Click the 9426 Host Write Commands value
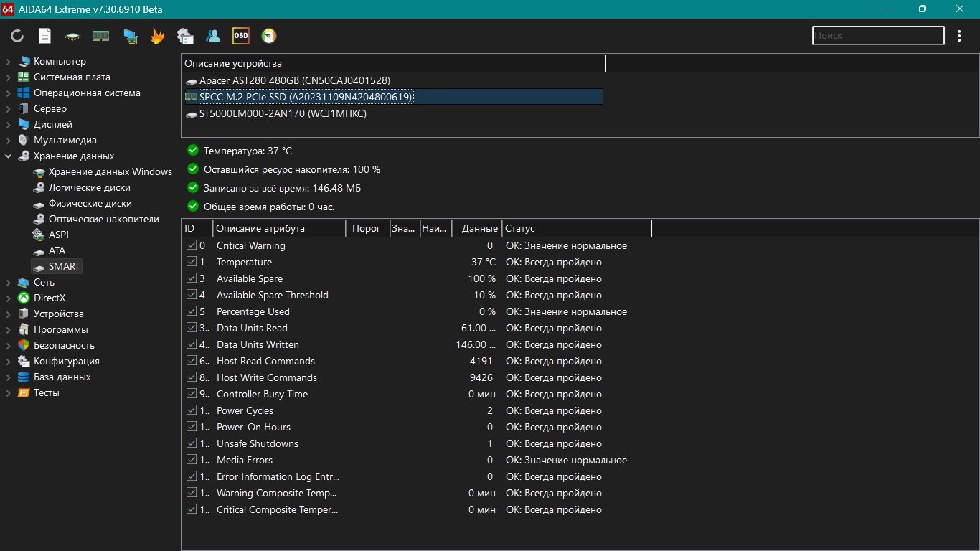This screenshot has height=551, width=980. coord(481,377)
